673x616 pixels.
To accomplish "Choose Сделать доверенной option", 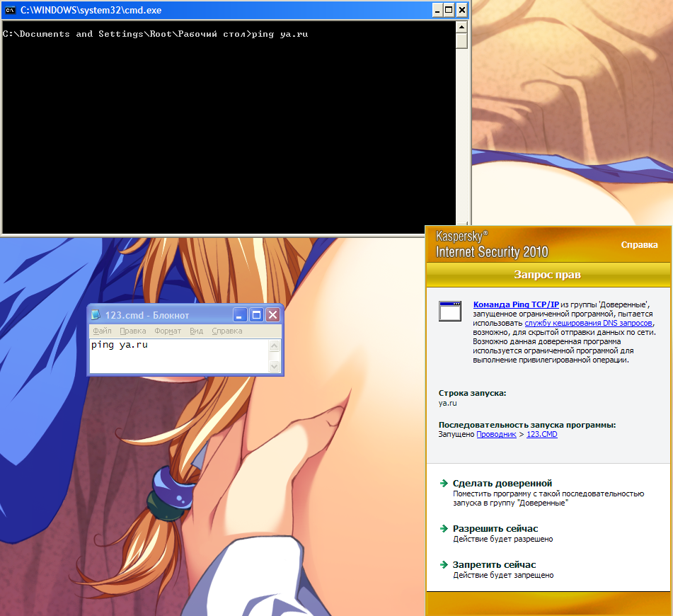I will tap(502, 484).
